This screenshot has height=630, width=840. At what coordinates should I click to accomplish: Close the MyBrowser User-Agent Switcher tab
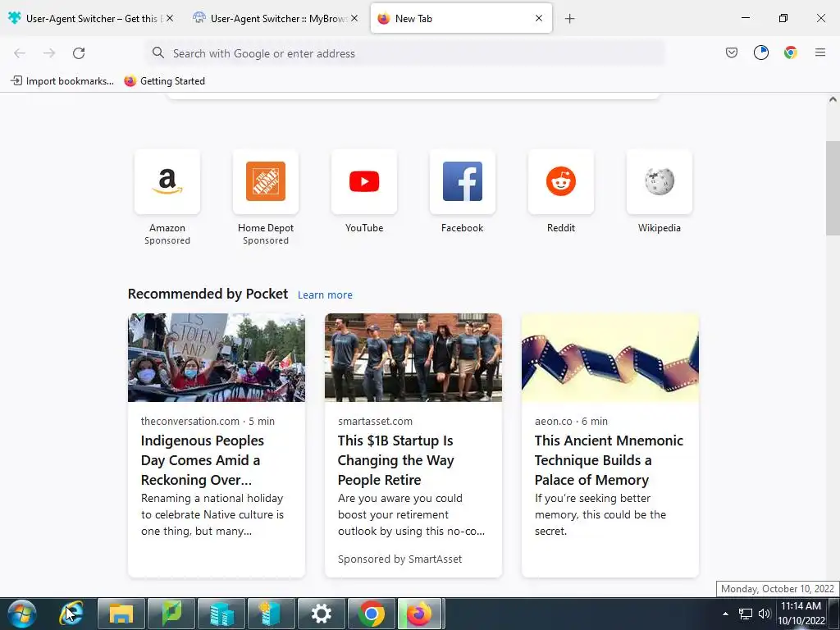(x=354, y=18)
